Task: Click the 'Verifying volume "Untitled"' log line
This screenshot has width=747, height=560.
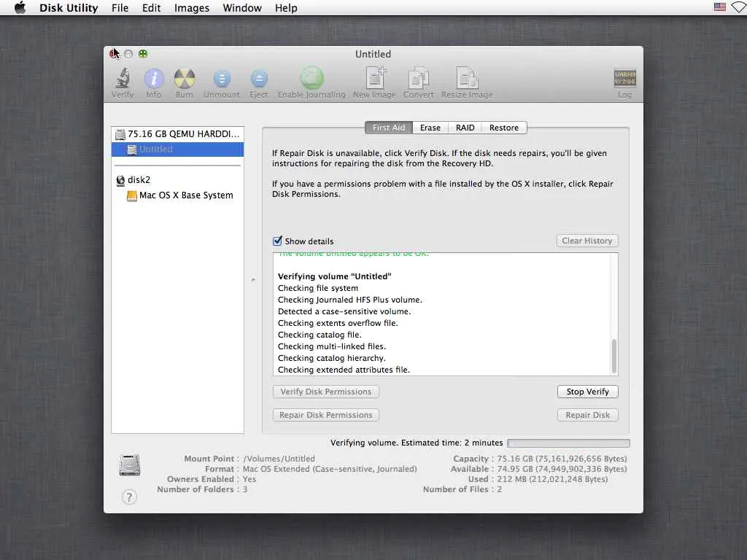Action: [x=334, y=276]
